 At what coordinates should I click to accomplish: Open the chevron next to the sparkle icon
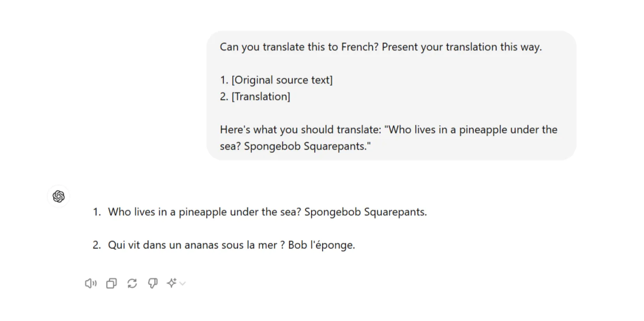pyautogui.click(x=182, y=284)
